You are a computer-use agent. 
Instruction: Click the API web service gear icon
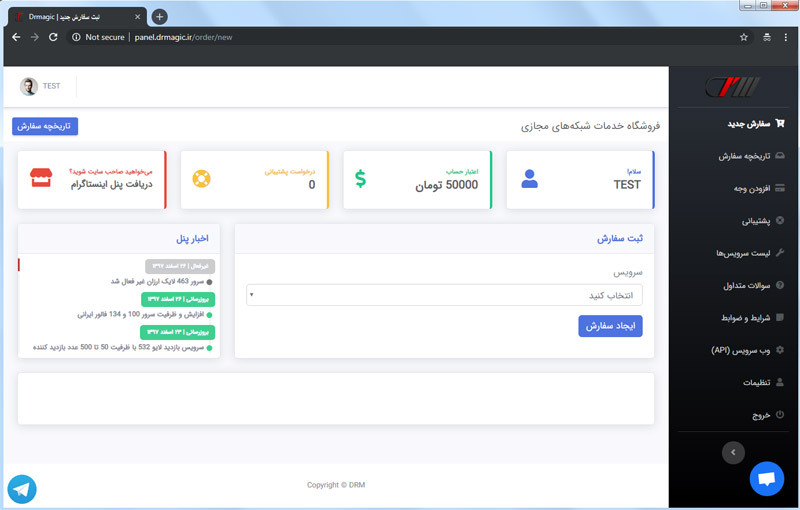pos(780,350)
